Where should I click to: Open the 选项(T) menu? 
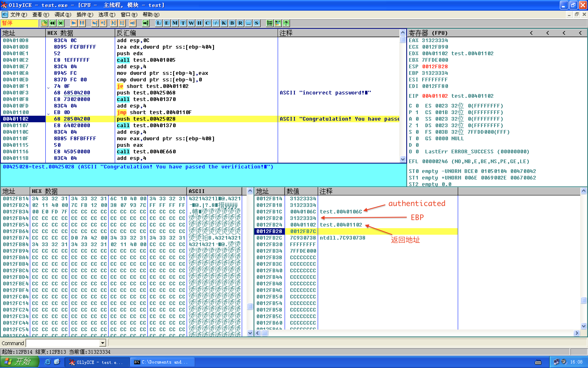[107, 15]
